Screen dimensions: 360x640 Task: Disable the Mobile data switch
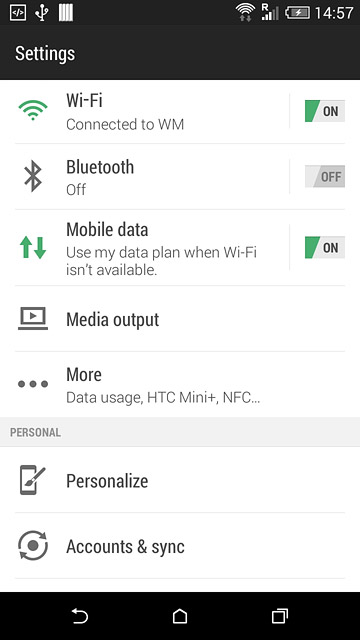(x=325, y=247)
